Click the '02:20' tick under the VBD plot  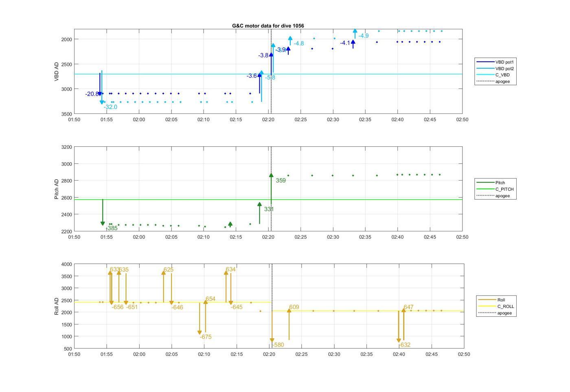point(268,120)
